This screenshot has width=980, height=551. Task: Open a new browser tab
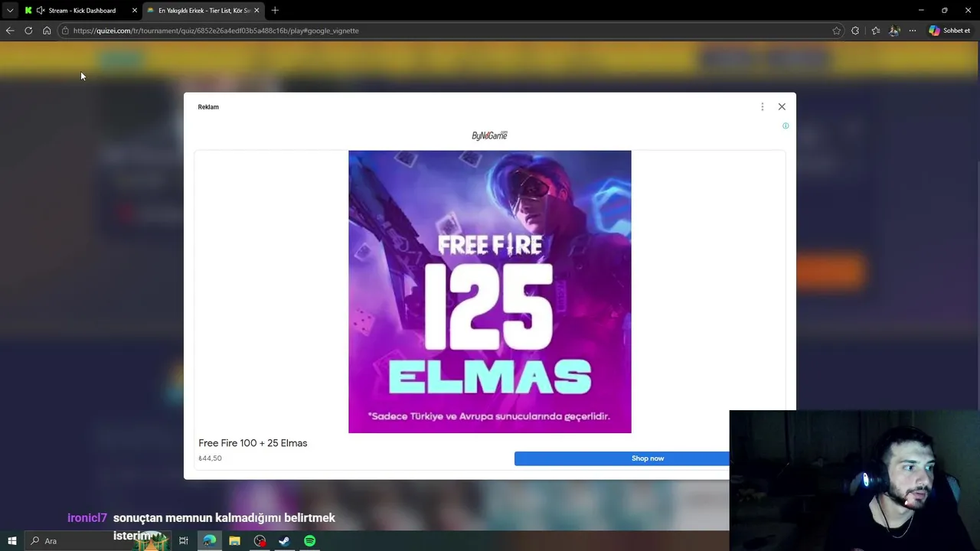pyautogui.click(x=275, y=11)
